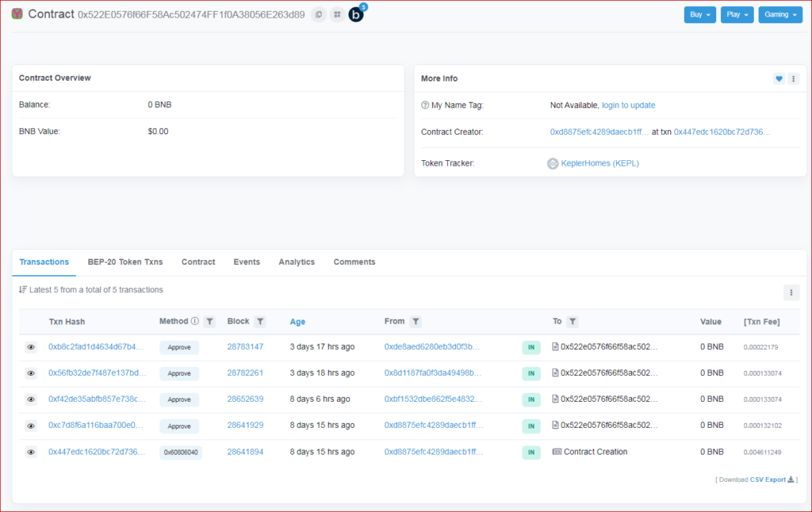Open block 28641894
812x512 pixels.
click(x=245, y=452)
